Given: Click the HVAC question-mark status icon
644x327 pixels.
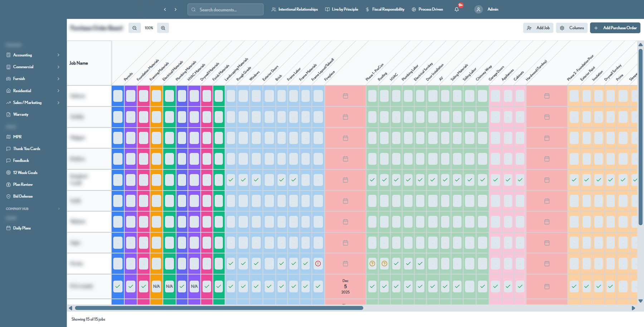Looking at the screenshot, I should click(x=384, y=264).
